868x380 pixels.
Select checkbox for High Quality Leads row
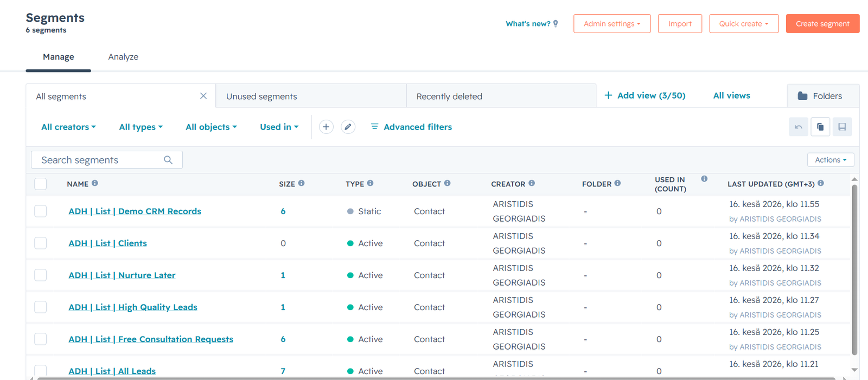coord(41,307)
